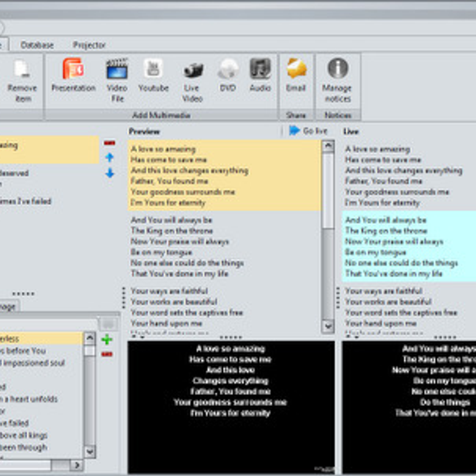Screen dimensions: 476x476
Task: Select schedule item ending "imes I've failed"
Action: [26, 202]
